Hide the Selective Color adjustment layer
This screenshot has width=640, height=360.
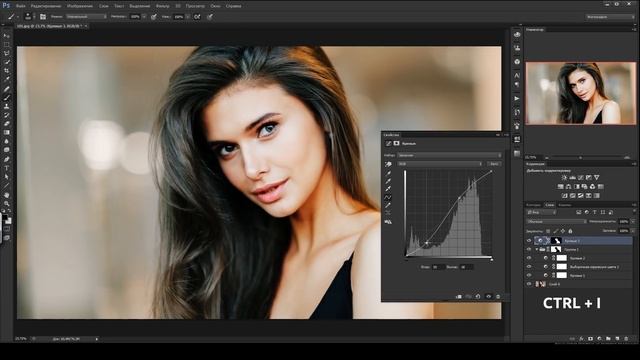click(x=529, y=267)
